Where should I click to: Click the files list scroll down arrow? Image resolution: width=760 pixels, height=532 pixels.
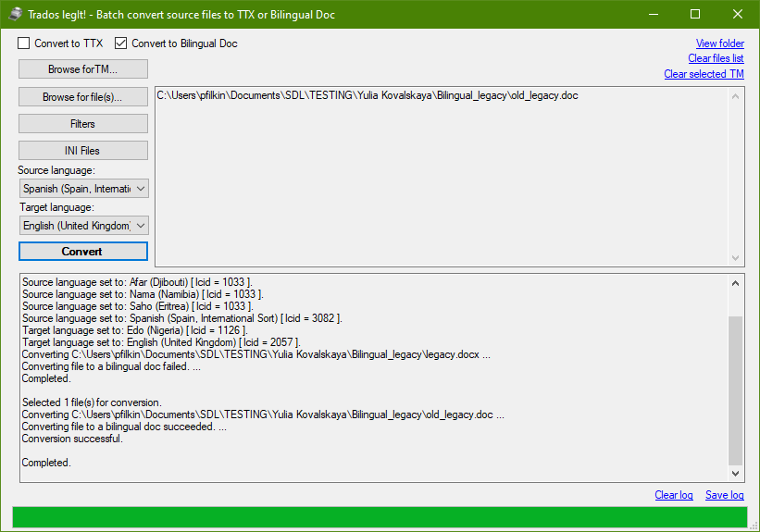point(735,258)
